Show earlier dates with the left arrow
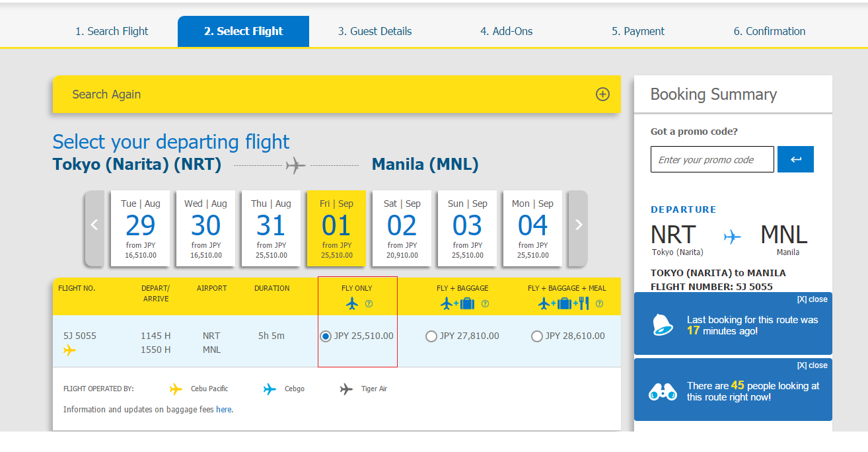This screenshot has width=868, height=452. [x=94, y=225]
